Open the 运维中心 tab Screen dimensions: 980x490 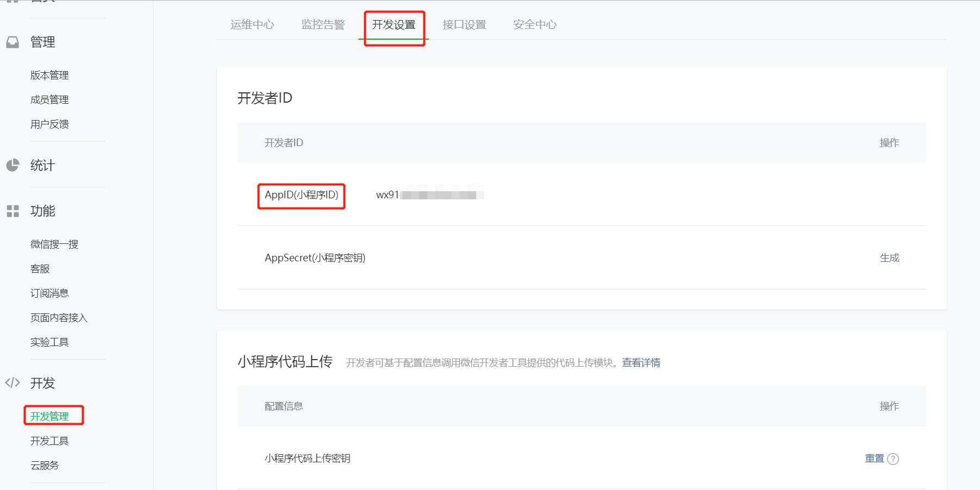click(x=252, y=24)
